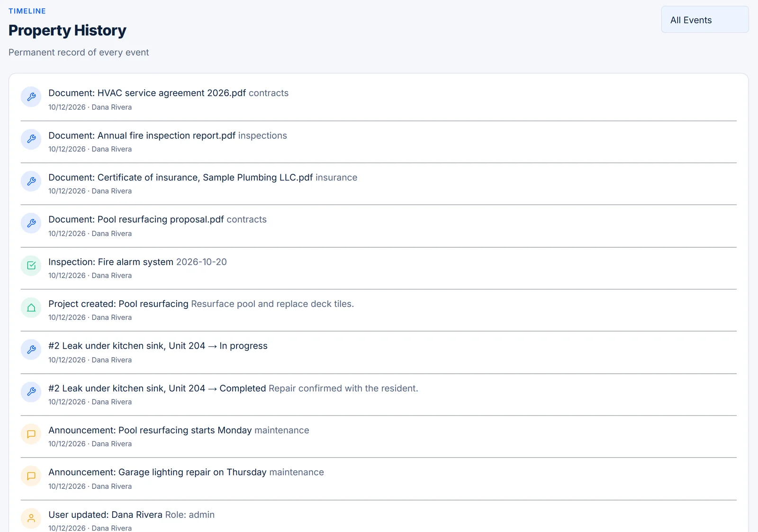758x532 pixels.
Task: Click 'Repair confirmed with the resident.' note
Action: 343,388
